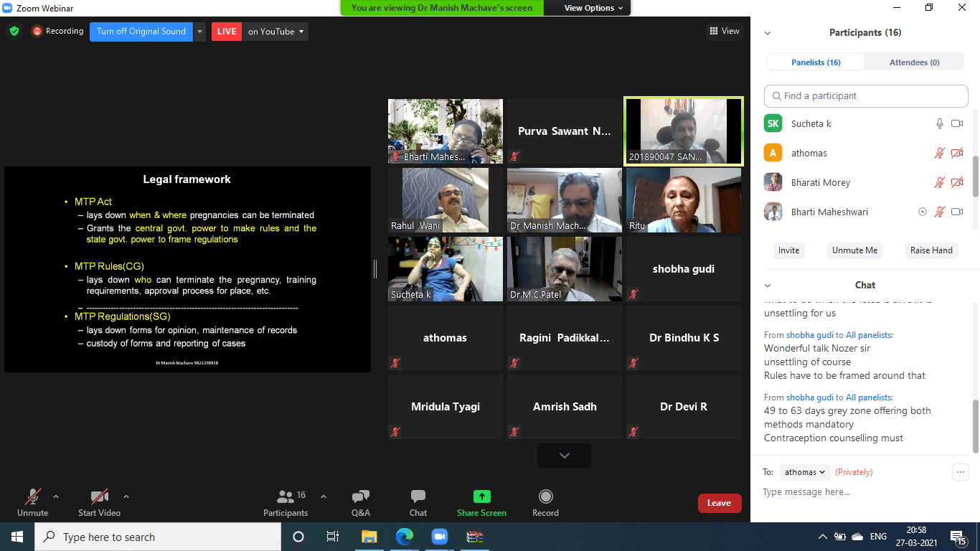Click the green encryption shield icon
Image resolution: width=980 pixels, height=551 pixels.
pos(14,31)
